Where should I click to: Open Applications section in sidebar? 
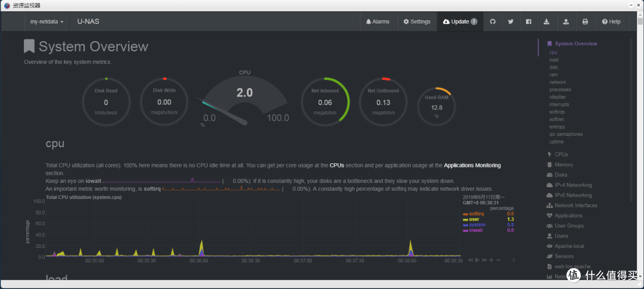(x=568, y=216)
